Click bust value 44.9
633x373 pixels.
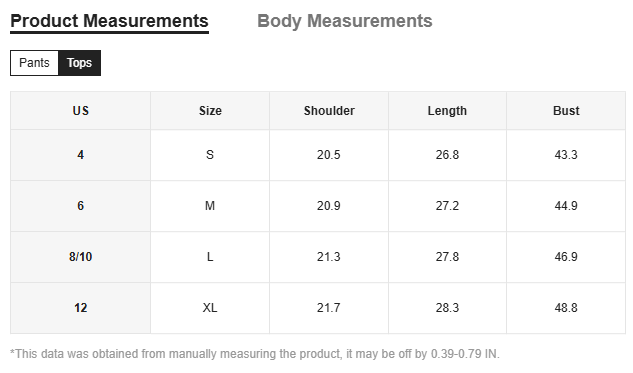(x=566, y=206)
